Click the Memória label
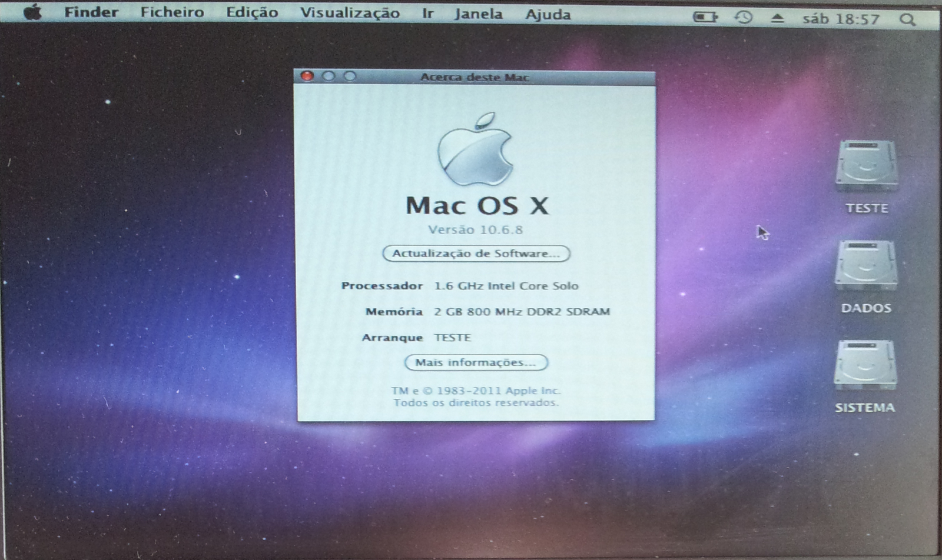 point(394,312)
